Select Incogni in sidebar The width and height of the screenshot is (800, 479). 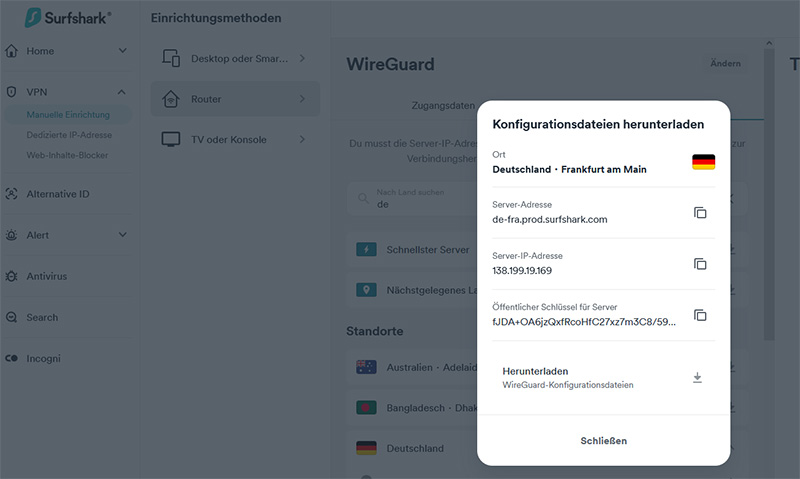[x=43, y=359]
